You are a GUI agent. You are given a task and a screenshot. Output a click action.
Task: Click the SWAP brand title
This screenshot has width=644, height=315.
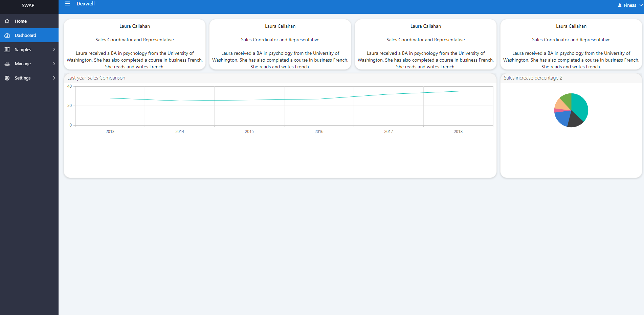[x=28, y=5]
